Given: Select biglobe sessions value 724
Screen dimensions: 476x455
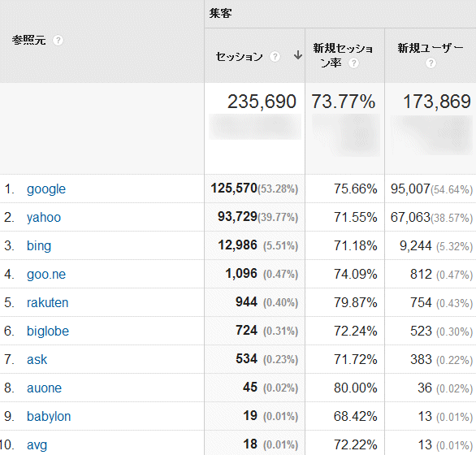Looking at the screenshot, I should coord(246,331).
